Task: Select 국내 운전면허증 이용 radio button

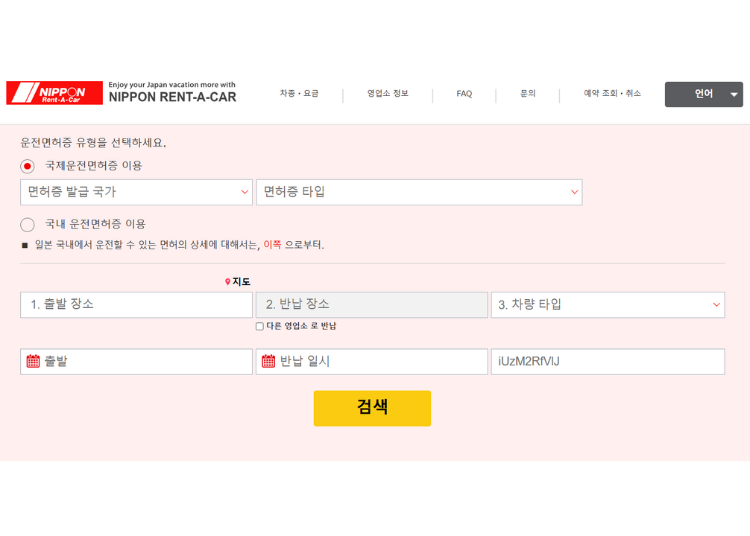Action: [x=28, y=224]
